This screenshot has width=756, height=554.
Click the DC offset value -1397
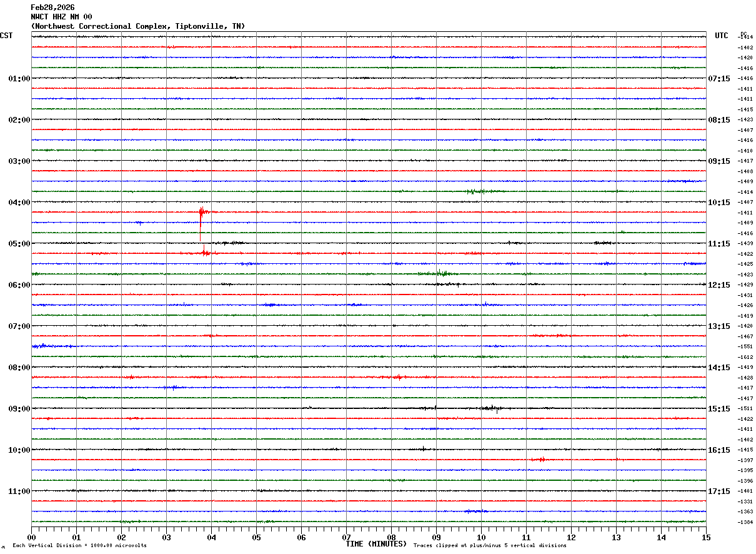point(745,460)
